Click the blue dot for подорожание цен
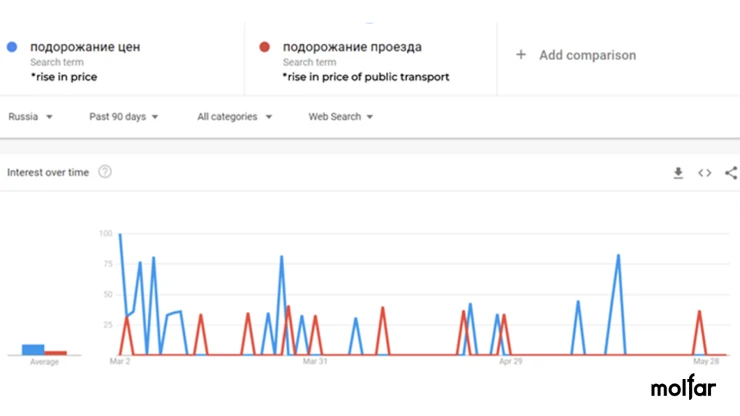 pos(12,47)
